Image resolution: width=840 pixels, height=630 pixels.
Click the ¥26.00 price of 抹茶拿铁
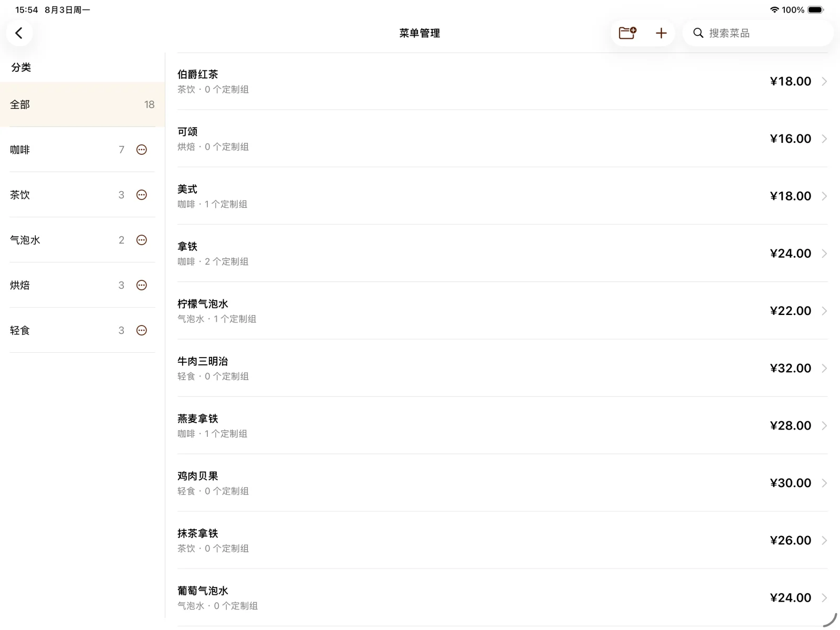(790, 540)
